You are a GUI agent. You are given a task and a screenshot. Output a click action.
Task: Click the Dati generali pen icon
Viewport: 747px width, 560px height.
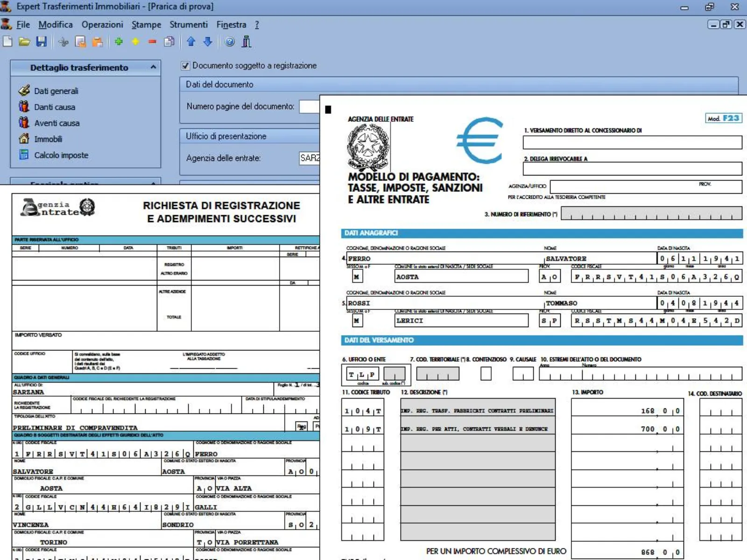[24, 91]
